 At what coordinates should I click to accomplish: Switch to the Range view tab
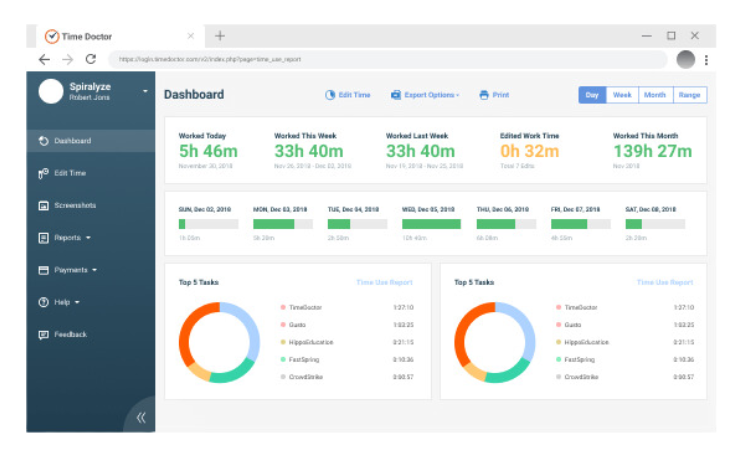[x=689, y=95]
